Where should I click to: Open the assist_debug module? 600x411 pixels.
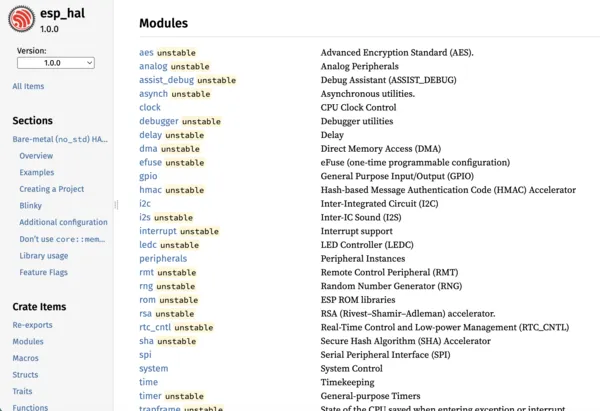(x=166, y=80)
